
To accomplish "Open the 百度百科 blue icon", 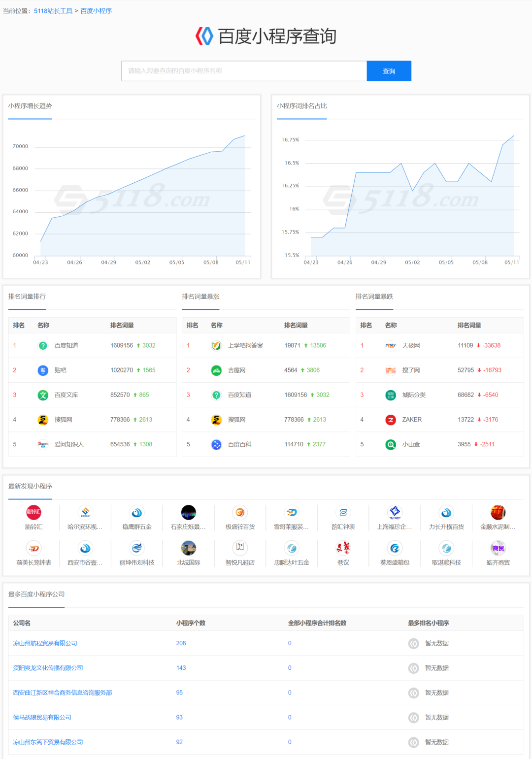I will 216,444.
